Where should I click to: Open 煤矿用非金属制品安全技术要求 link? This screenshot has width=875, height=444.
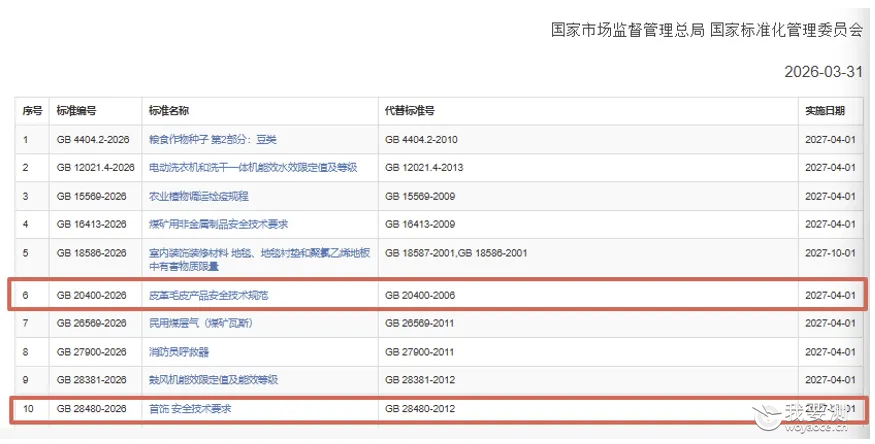click(x=218, y=224)
